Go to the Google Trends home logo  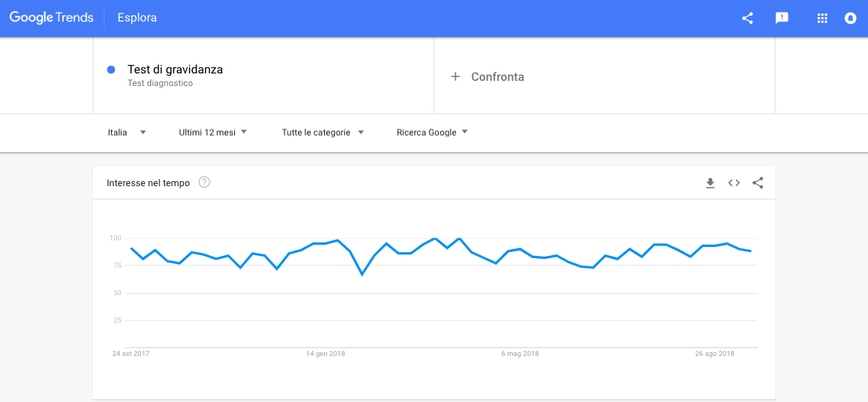pos(52,19)
